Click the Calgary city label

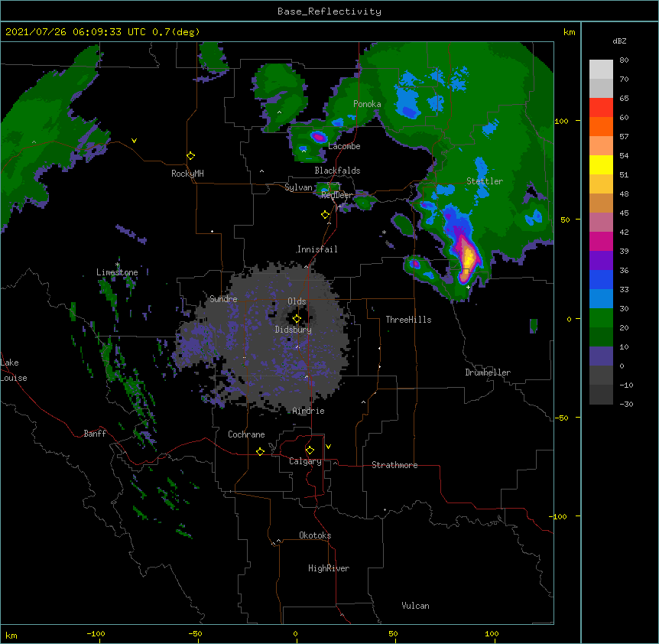click(x=305, y=461)
